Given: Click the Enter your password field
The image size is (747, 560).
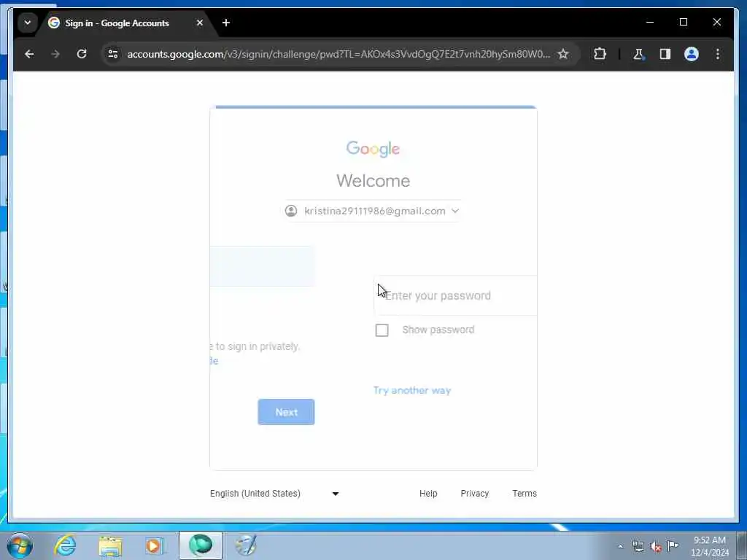Looking at the screenshot, I should (455, 295).
